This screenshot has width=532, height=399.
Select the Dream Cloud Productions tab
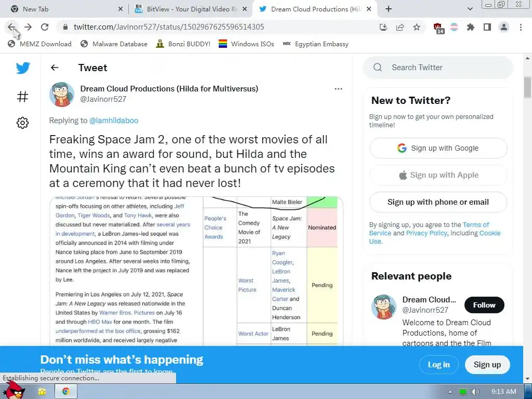[315, 9]
